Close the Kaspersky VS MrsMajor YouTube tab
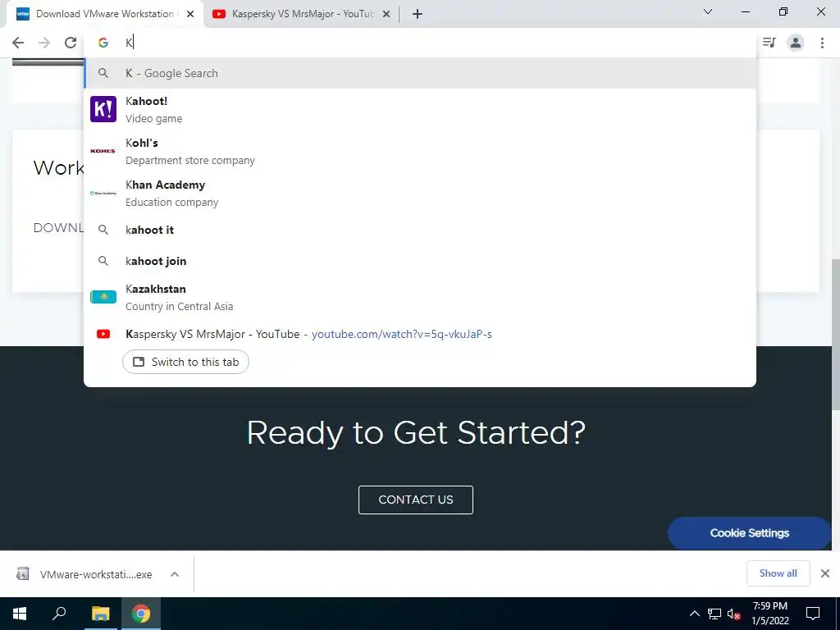The width and height of the screenshot is (840, 630). click(386, 14)
